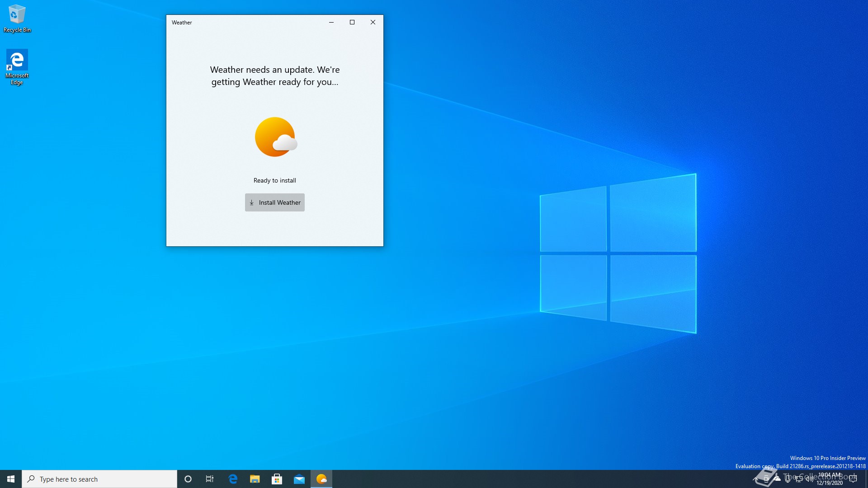The width and height of the screenshot is (868, 488).
Task: Launch Microsoft Edge from the taskbar
Action: [233, 479]
